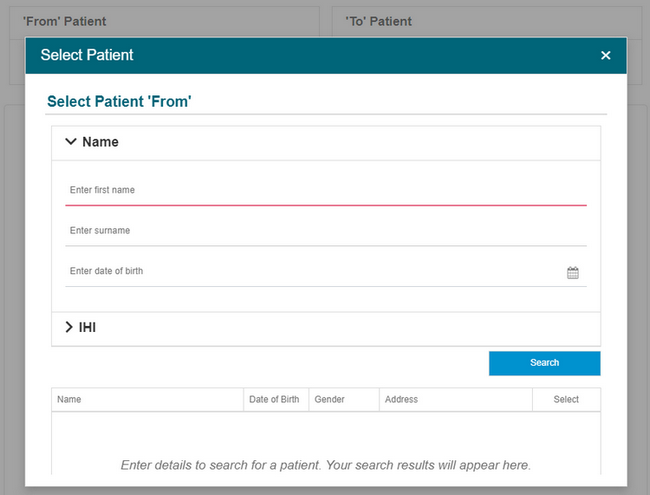This screenshot has height=495, width=650.
Task: Click the IHI section header label
Action: coord(87,327)
